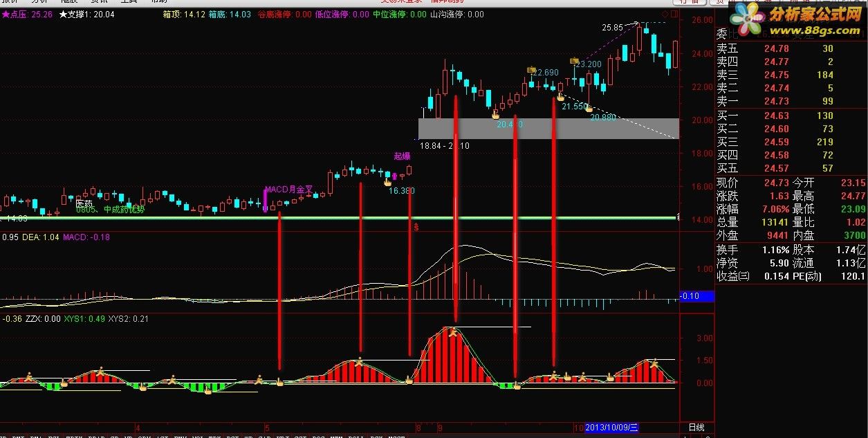Select the 卖四 row at 24.77
The image size is (868, 438).
tap(790, 62)
